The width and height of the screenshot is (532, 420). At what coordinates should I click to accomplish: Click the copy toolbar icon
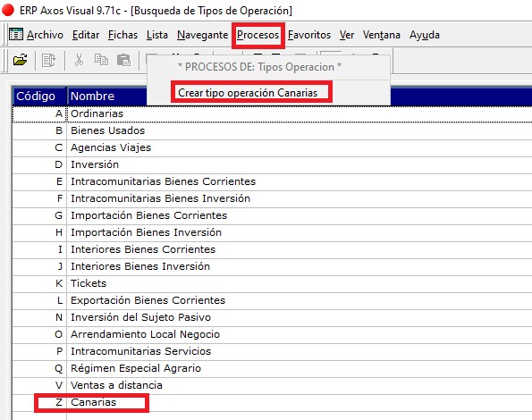pos(101,60)
